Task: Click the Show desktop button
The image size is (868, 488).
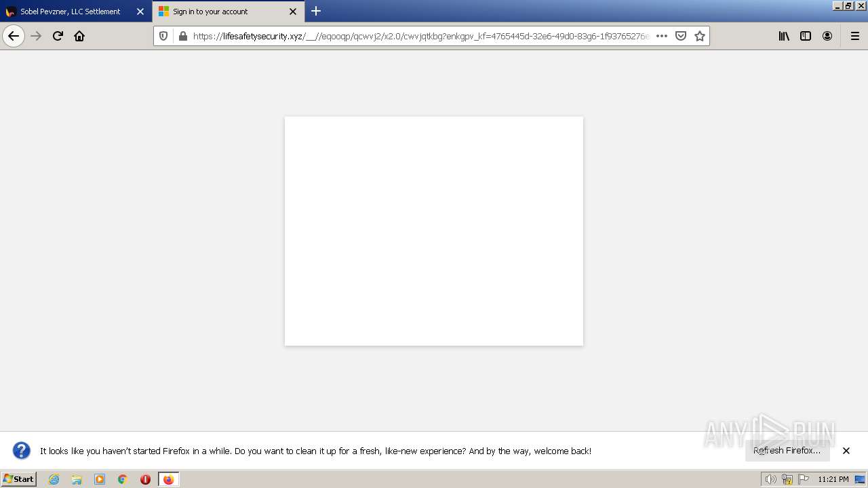Action: [860, 479]
